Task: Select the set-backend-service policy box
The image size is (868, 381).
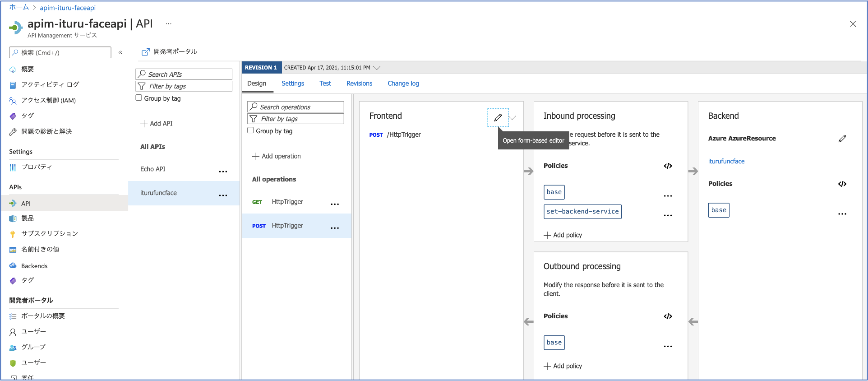Action: click(583, 212)
